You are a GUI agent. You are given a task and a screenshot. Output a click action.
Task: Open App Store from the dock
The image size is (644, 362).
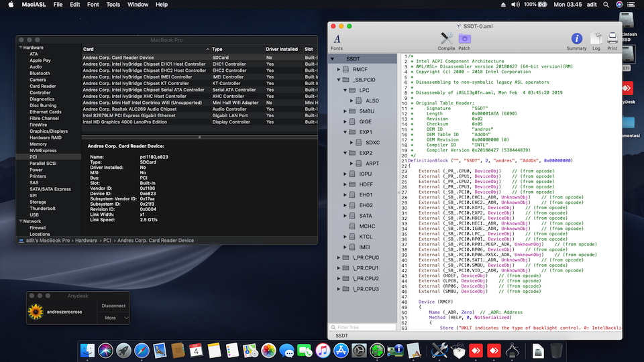tap(341, 351)
